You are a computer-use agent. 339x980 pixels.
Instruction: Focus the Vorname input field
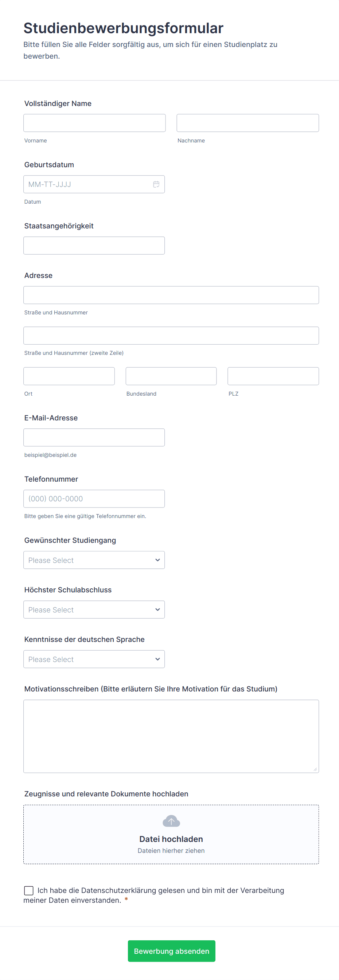94,123
